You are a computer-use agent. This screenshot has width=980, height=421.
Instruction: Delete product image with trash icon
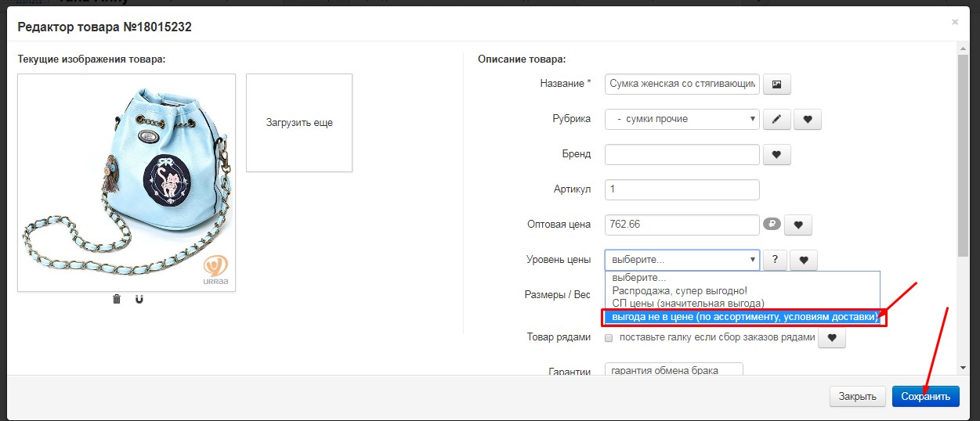(x=117, y=299)
